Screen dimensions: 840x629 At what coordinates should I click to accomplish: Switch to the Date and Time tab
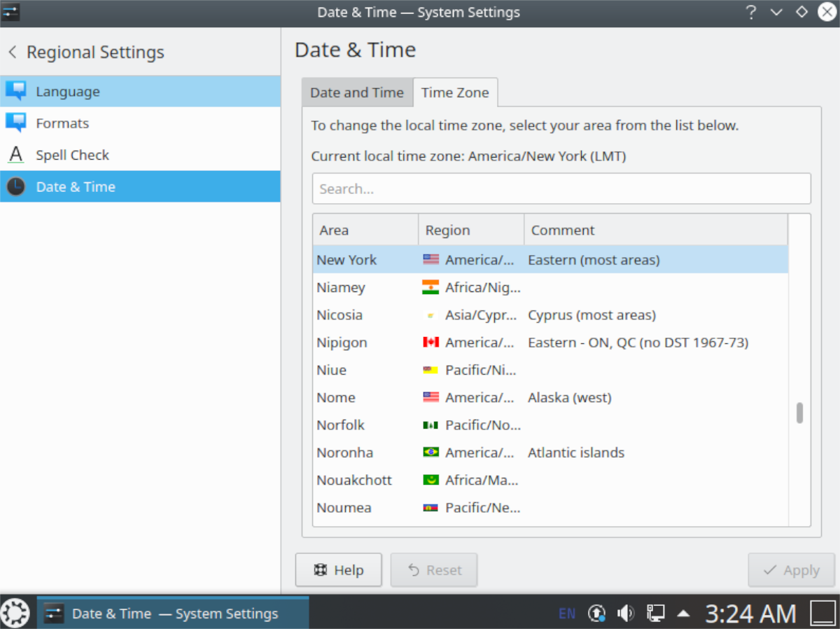tap(357, 92)
